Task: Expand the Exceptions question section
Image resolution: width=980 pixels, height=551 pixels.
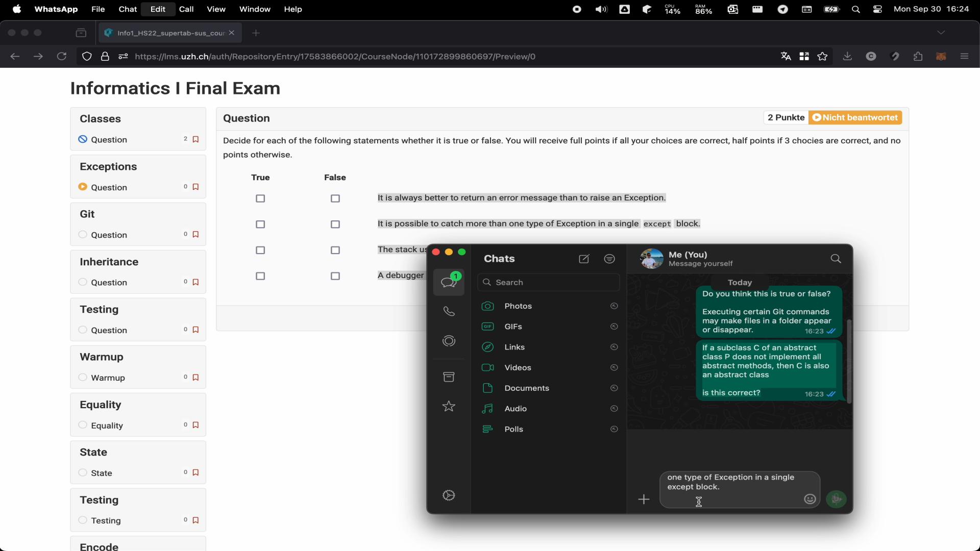Action: tap(109, 187)
